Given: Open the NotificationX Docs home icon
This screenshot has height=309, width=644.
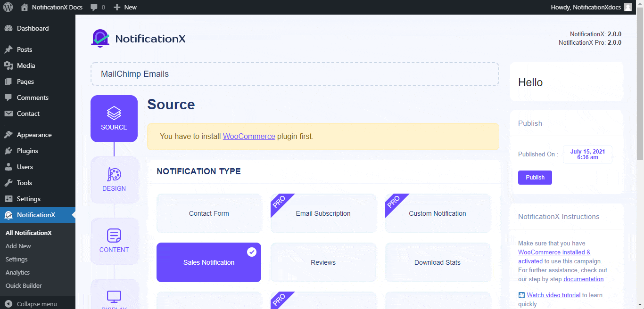Looking at the screenshot, I should click(25, 7).
